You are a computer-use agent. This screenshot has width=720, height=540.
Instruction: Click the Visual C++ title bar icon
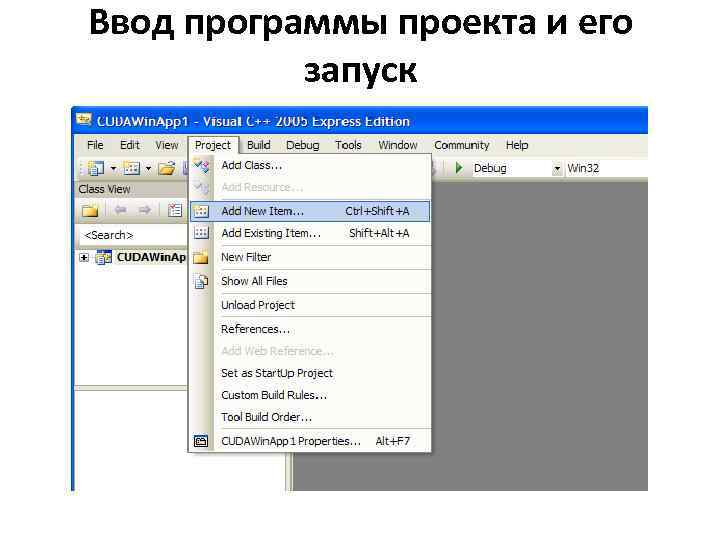84,120
